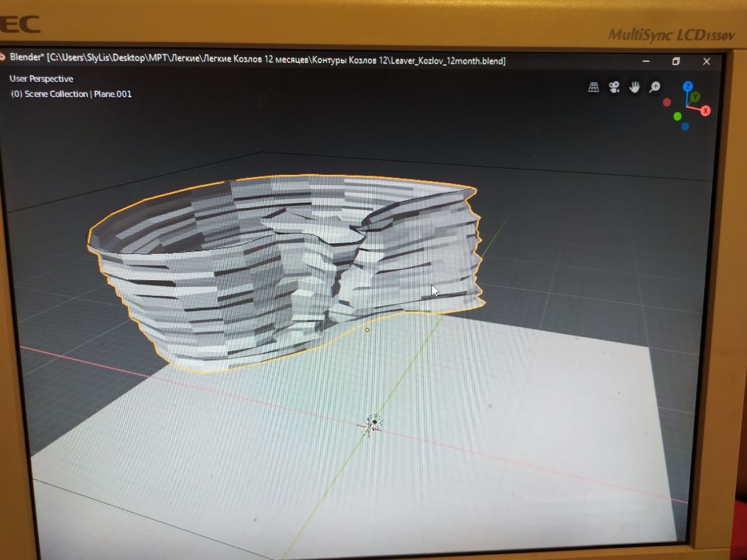Click the zoom magnifier icon
747x560 pixels.
point(655,87)
